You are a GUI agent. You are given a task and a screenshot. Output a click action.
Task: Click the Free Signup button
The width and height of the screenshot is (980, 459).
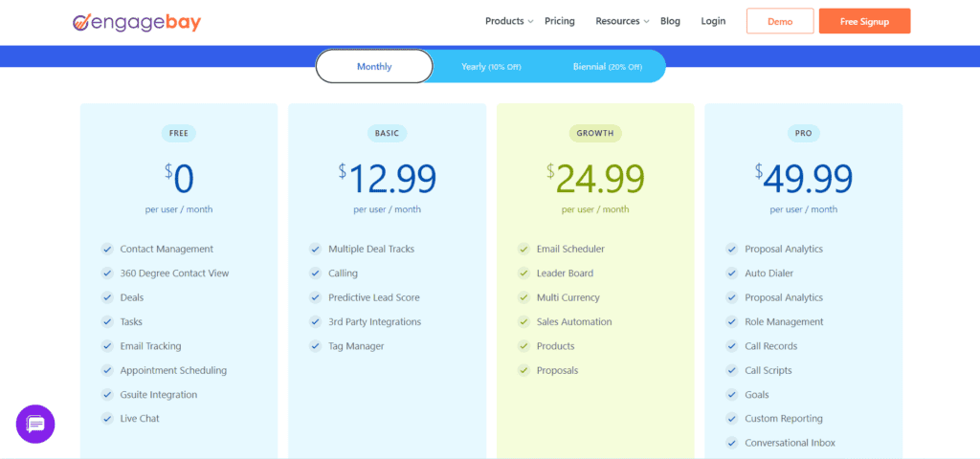pos(864,21)
